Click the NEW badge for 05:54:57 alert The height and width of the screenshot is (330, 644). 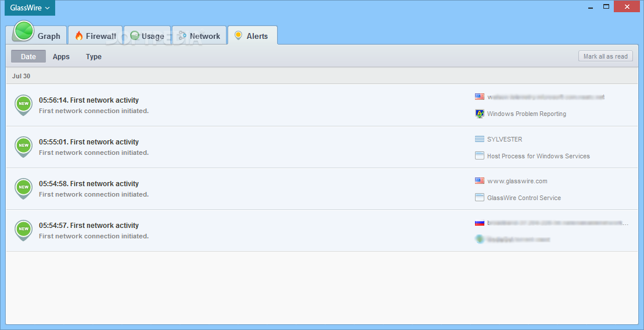23,230
